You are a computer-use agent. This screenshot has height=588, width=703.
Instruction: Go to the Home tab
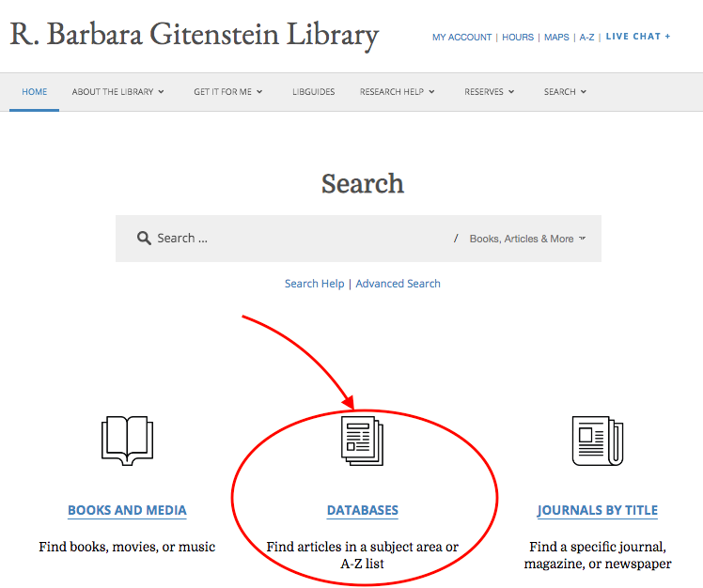[x=35, y=92]
